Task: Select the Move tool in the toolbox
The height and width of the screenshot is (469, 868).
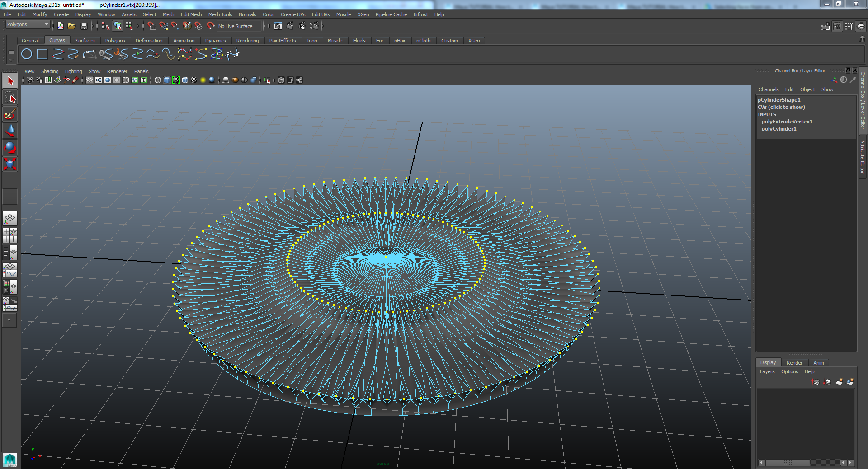Action: tap(10, 131)
